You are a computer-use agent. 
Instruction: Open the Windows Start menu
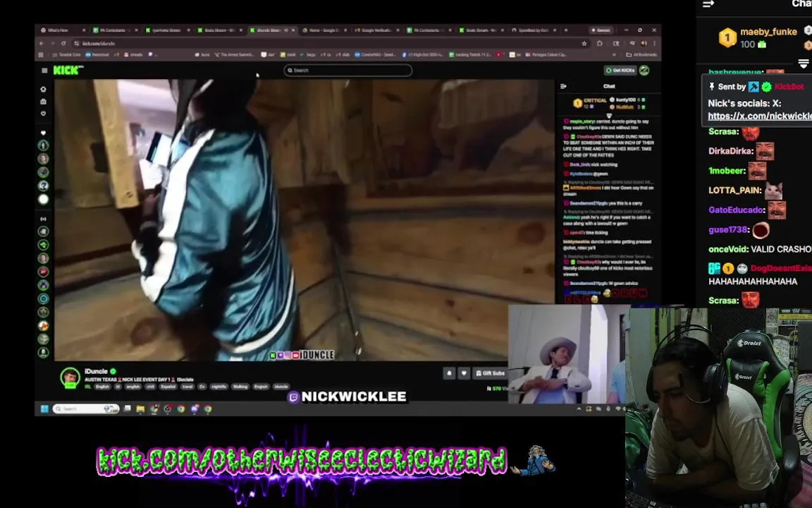tap(44, 409)
